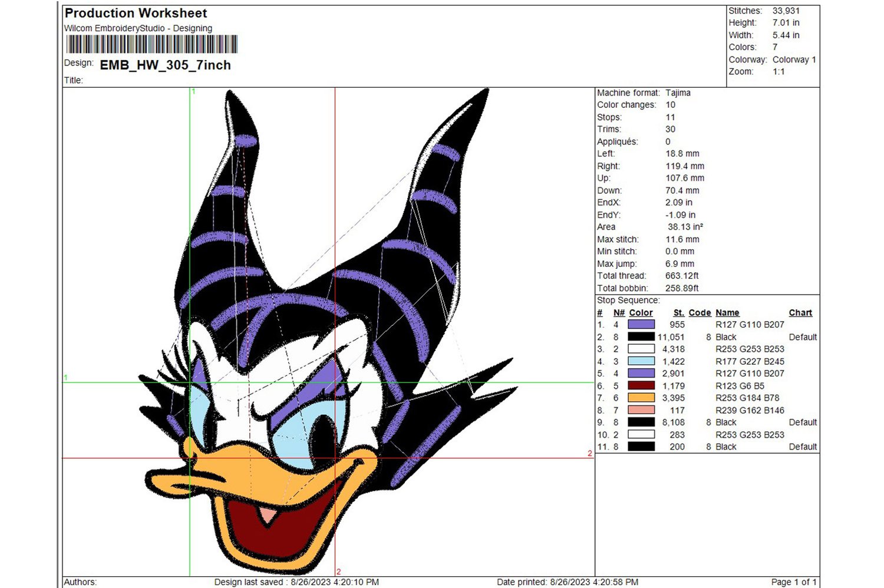The height and width of the screenshot is (588, 884).
Task: Select the light blue swatch in stop 4
Action: coord(641,361)
